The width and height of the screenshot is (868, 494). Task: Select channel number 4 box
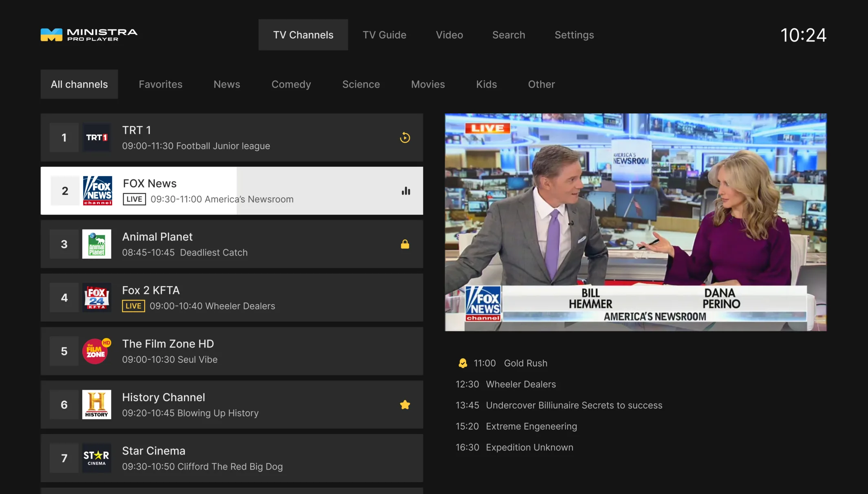coord(64,298)
